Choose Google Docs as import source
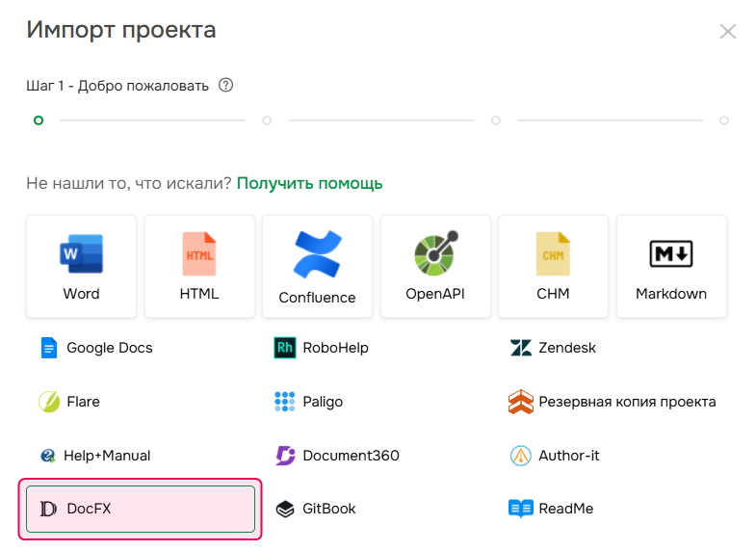 click(110, 348)
